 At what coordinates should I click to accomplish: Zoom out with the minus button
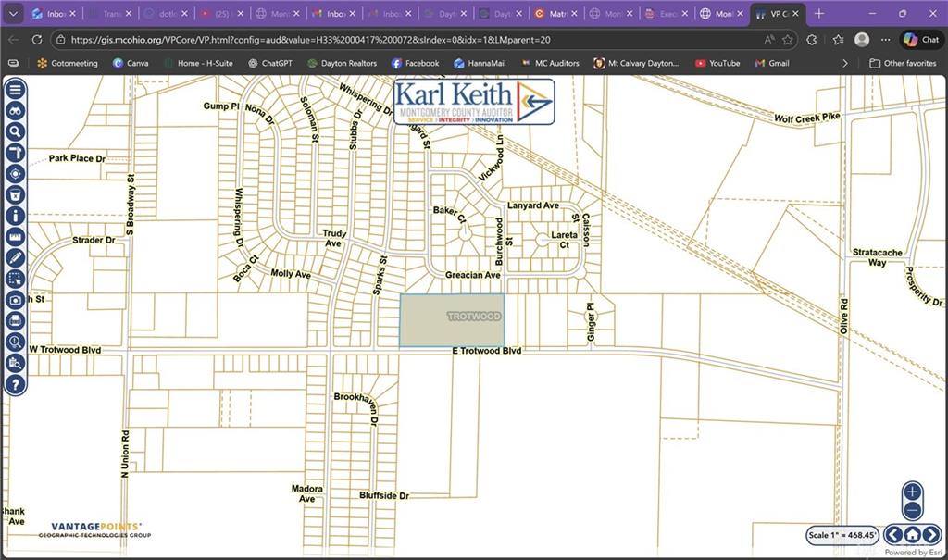[x=912, y=510]
